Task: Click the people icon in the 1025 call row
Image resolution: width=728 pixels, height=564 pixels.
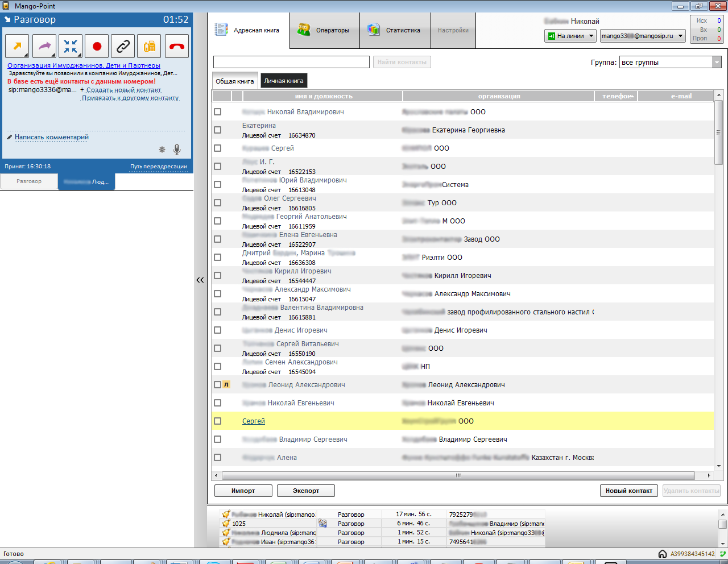Action: (323, 524)
